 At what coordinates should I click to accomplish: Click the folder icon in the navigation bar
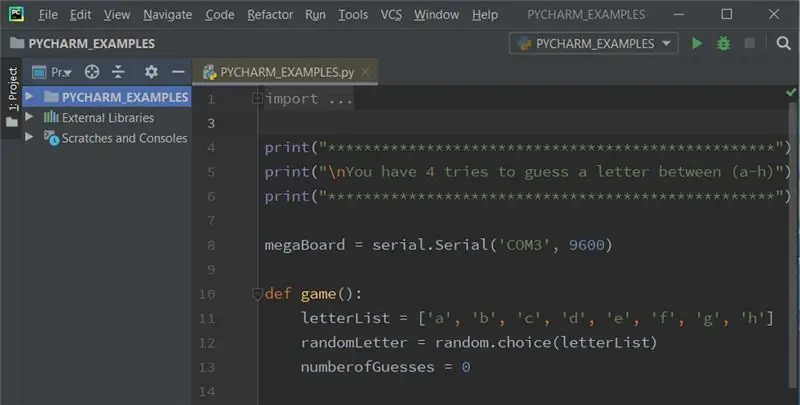click(17, 43)
